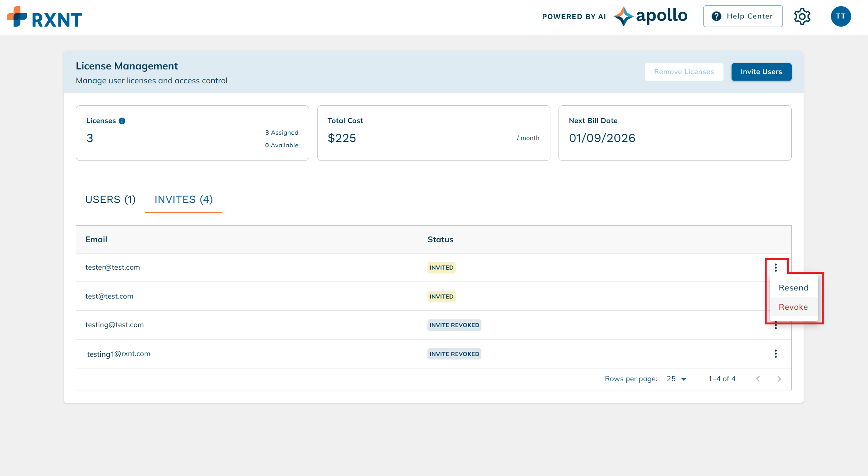Image resolution: width=868 pixels, height=476 pixels.
Task: Click the Licenses info icon
Action: click(122, 120)
